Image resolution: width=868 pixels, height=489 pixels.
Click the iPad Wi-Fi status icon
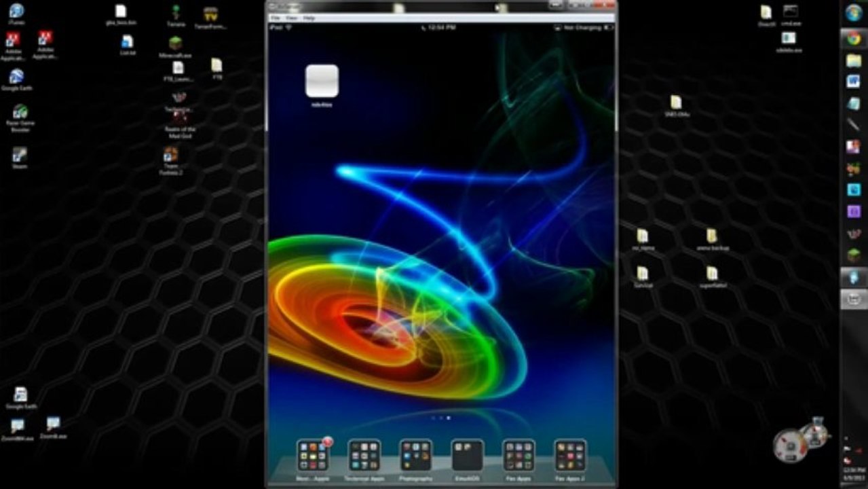pos(288,28)
